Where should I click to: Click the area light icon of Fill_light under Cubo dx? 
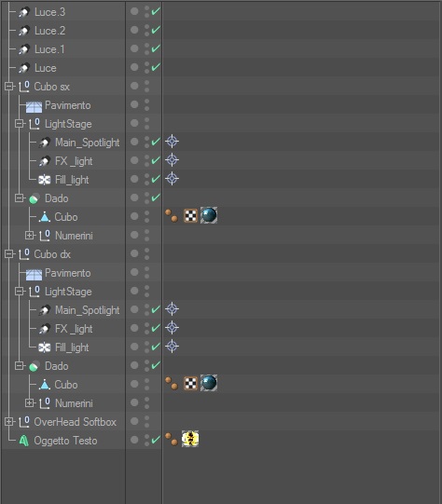(45, 347)
